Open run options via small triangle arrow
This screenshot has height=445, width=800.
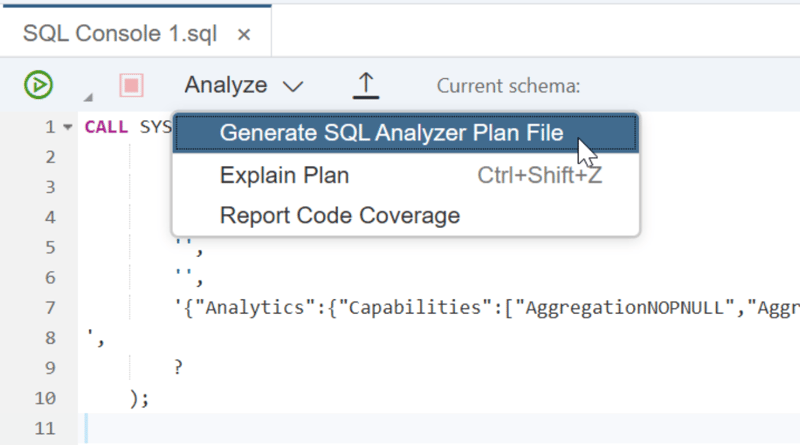pos(88,96)
